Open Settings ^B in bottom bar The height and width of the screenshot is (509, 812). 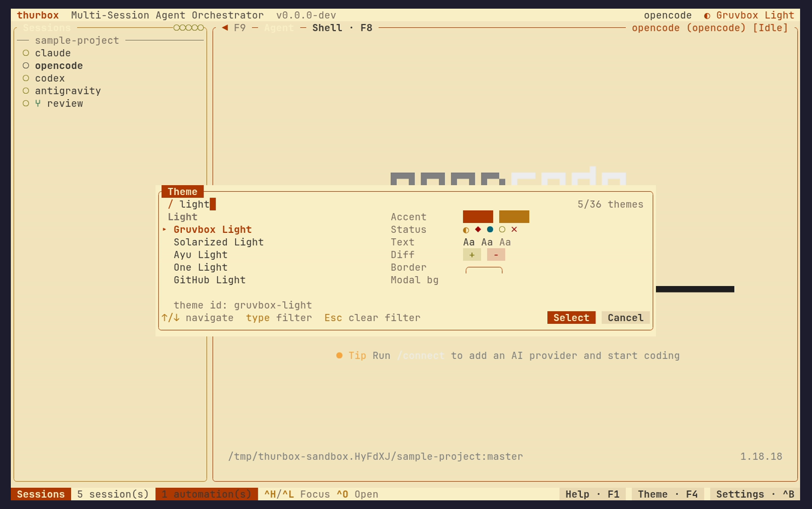(x=755, y=494)
